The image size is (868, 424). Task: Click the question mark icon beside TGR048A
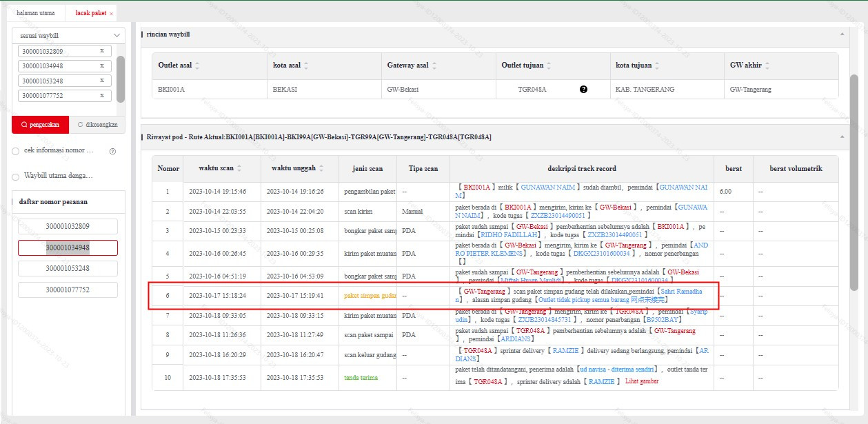[x=584, y=90]
